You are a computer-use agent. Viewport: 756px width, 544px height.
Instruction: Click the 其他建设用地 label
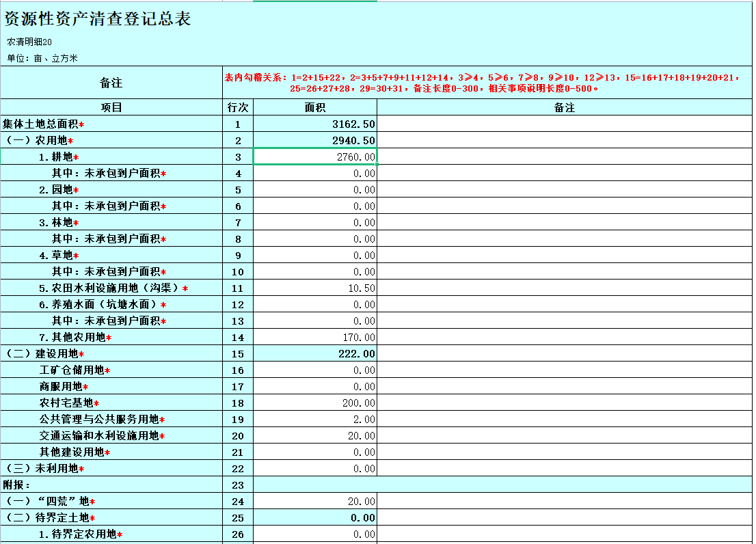click(x=75, y=452)
